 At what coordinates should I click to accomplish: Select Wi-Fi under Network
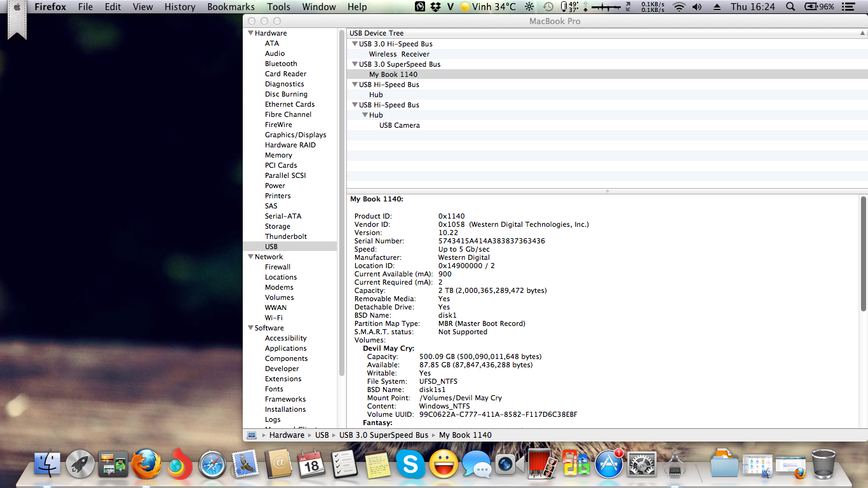[x=274, y=318]
